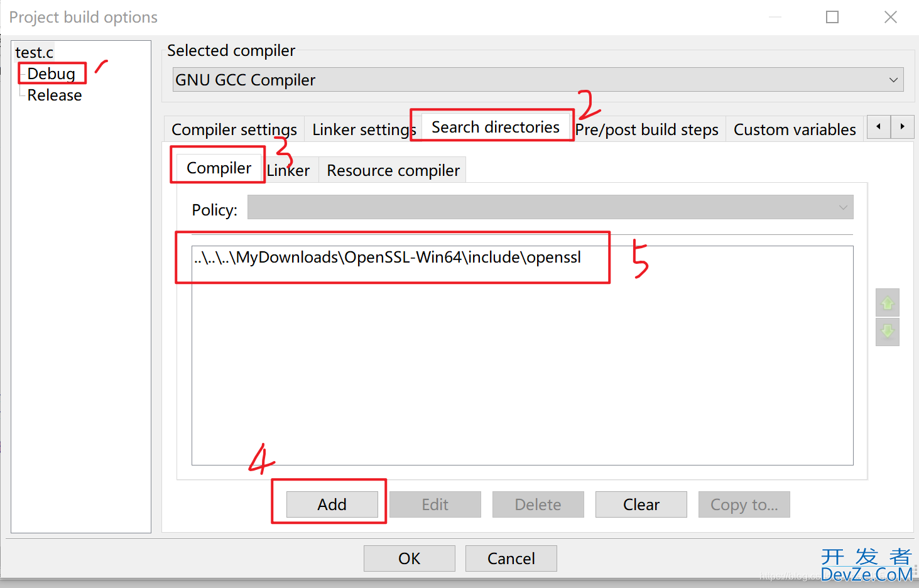The image size is (919, 588).
Task: Click the Delete button
Action: point(538,504)
